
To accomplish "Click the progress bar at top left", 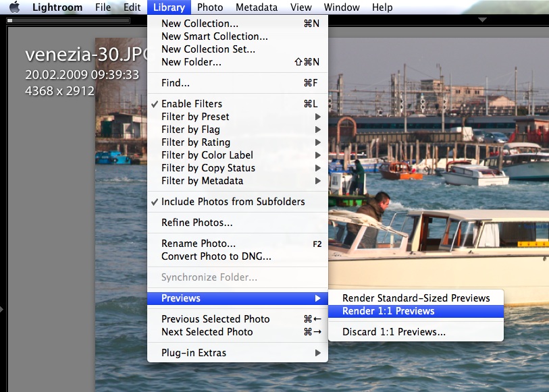I will (x=68, y=21).
